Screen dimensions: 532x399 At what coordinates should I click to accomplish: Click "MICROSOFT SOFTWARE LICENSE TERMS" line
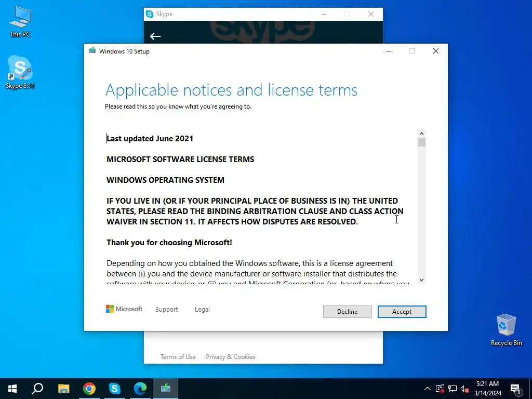pos(180,159)
